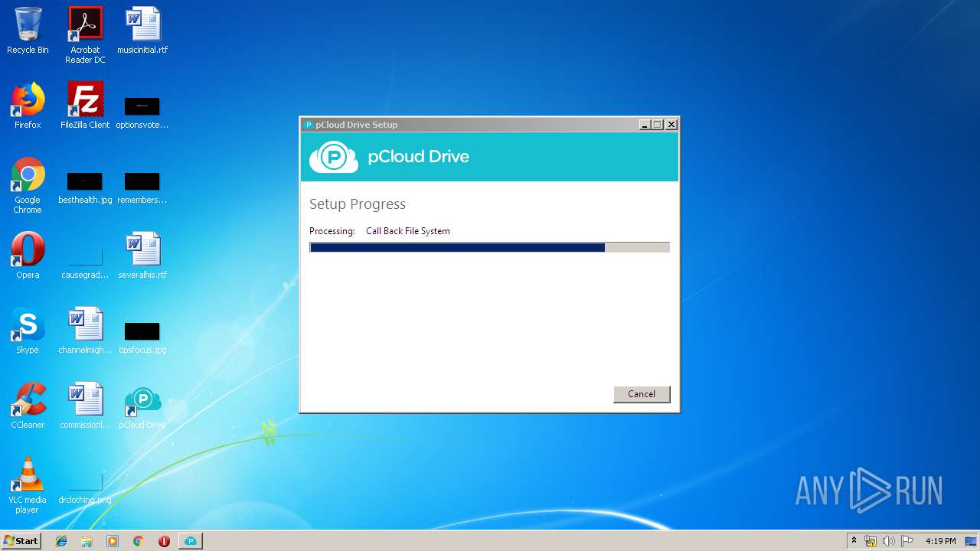The width and height of the screenshot is (980, 551).
Task: Select severalhis.rtf document
Action: click(x=142, y=256)
